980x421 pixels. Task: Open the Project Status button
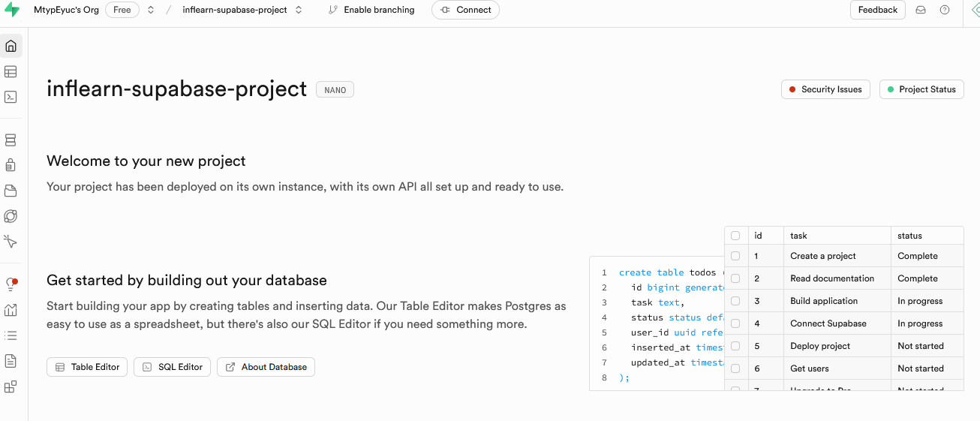click(x=921, y=89)
